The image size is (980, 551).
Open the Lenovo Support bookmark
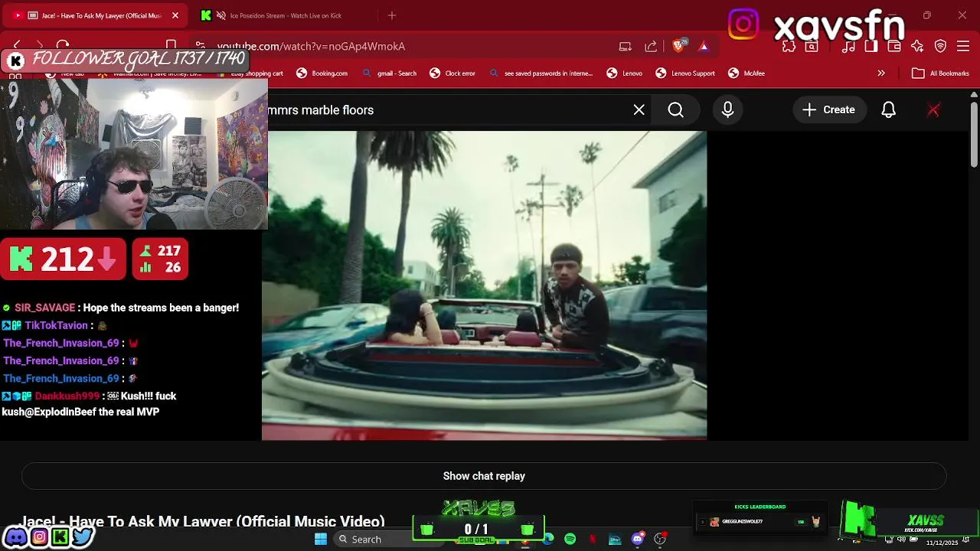pos(685,73)
